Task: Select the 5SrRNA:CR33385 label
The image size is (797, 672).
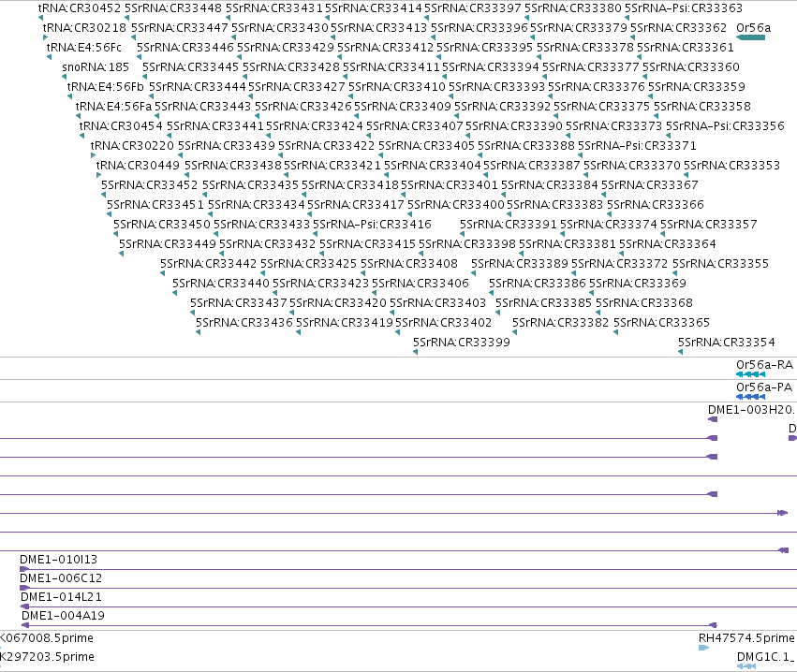Action: pos(543,302)
